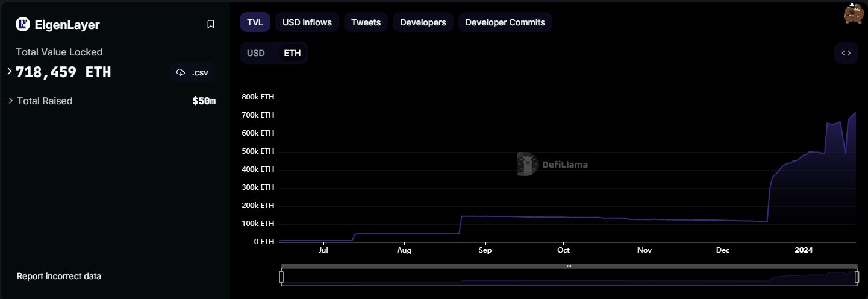Open the Report incorrect data link
This screenshot has width=868, height=299.
[x=59, y=276]
